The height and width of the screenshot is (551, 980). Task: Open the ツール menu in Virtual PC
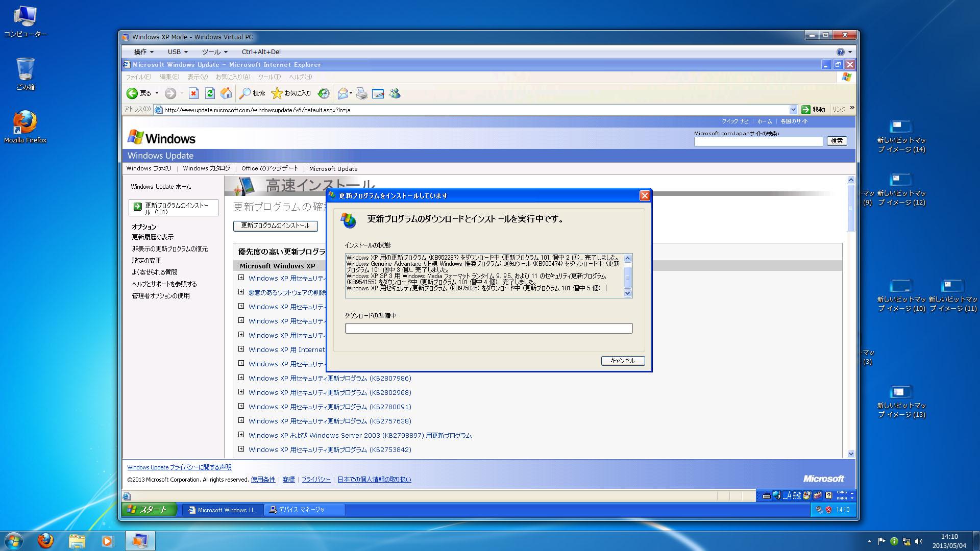click(x=214, y=52)
